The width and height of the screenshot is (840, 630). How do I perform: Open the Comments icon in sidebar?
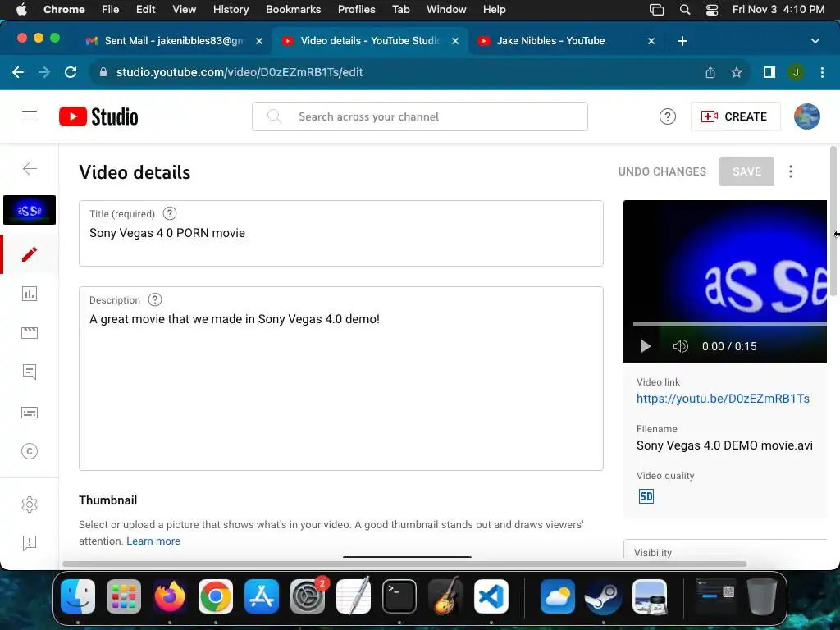(30, 372)
